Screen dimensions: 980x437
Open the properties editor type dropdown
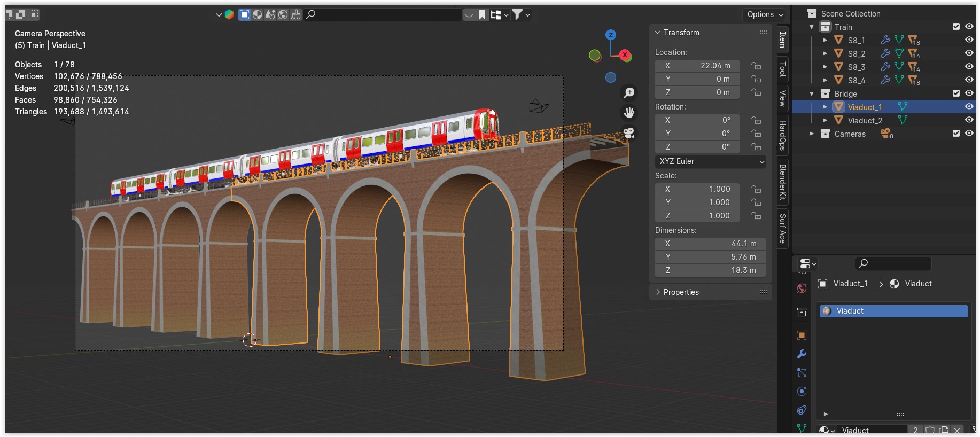(x=807, y=263)
